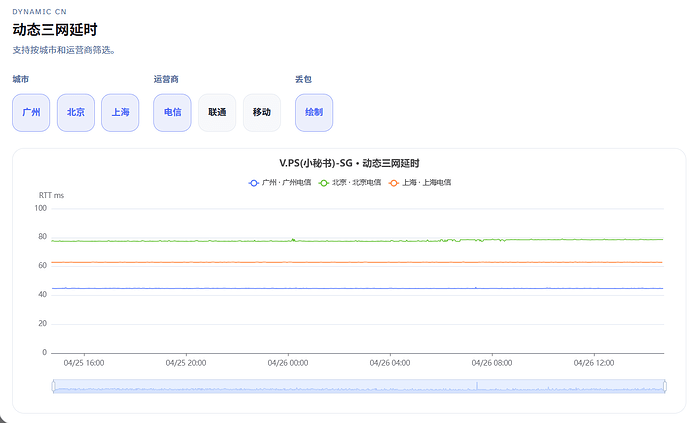Click the 40 y-axis value
690x423 pixels.
tap(42, 294)
